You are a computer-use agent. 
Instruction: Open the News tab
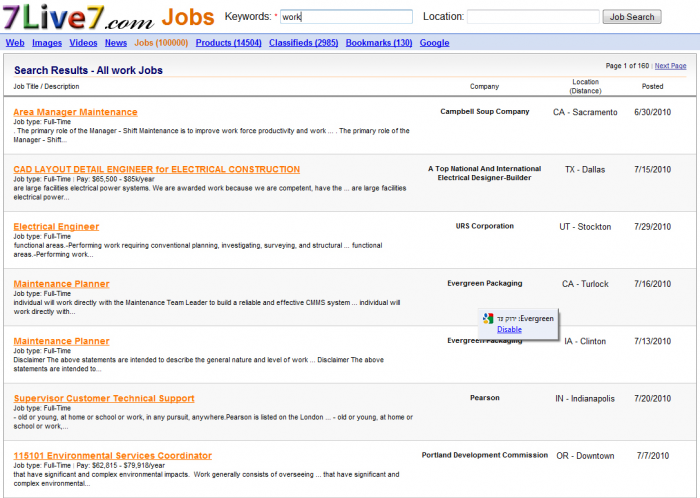tap(116, 43)
